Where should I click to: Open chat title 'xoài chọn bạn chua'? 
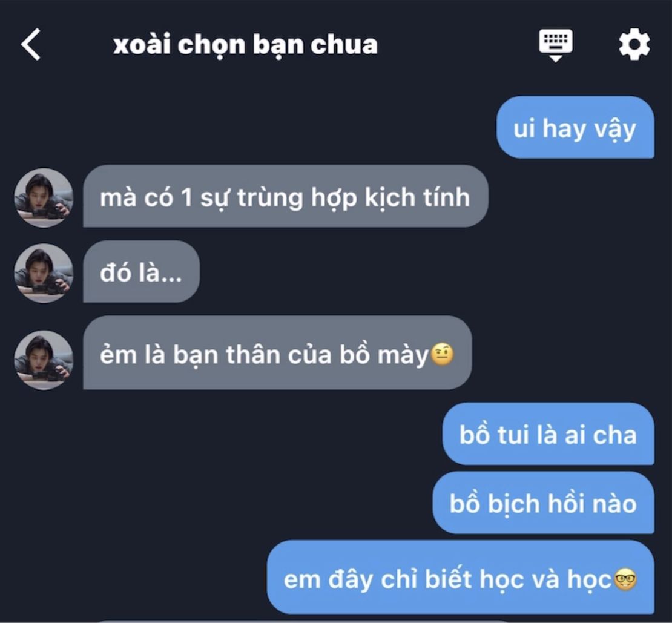[245, 45]
